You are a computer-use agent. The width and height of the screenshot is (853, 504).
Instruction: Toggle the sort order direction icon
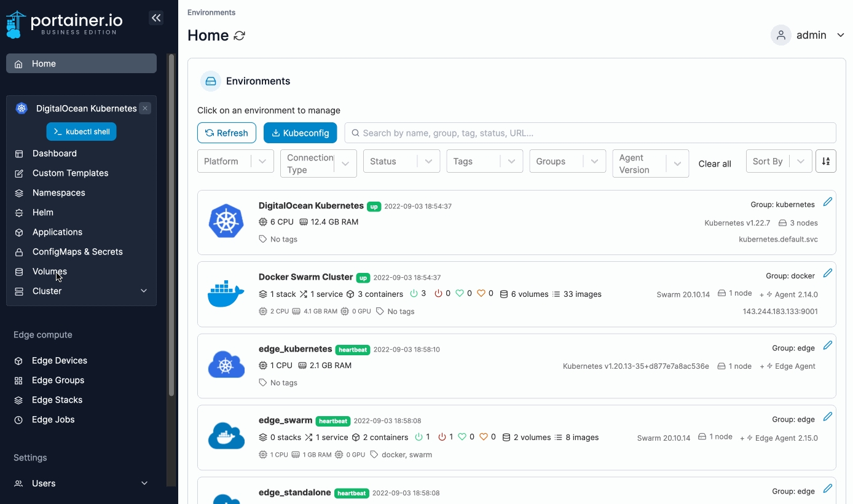click(825, 161)
